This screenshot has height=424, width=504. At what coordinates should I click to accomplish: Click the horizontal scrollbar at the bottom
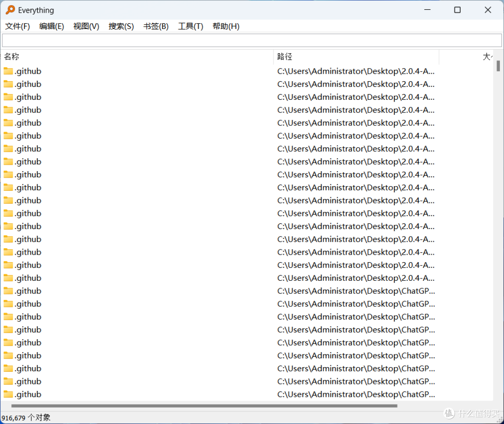pos(204,406)
